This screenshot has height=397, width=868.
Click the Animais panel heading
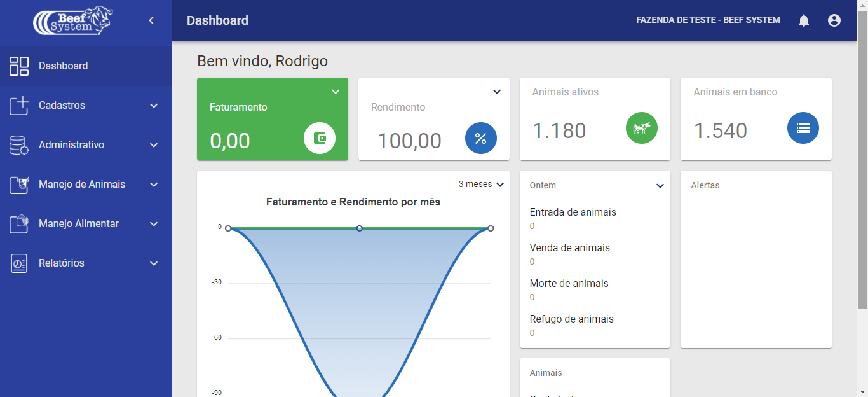546,373
